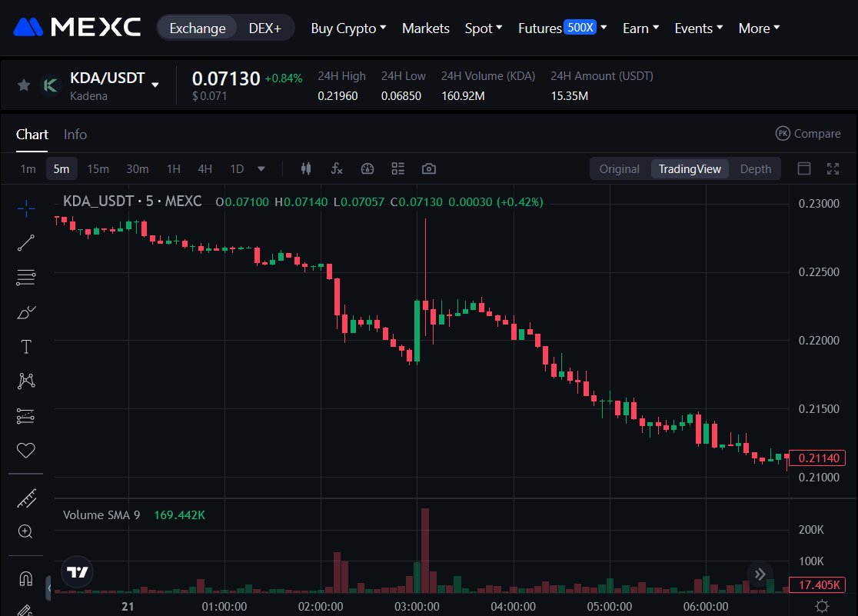This screenshot has width=858, height=616.
Task: Click the 169.442K volume SMA value
Action: click(179, 514)
